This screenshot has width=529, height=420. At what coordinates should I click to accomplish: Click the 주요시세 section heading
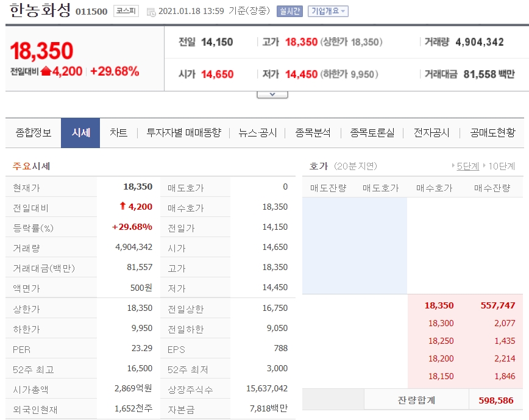tap(31, 166)
